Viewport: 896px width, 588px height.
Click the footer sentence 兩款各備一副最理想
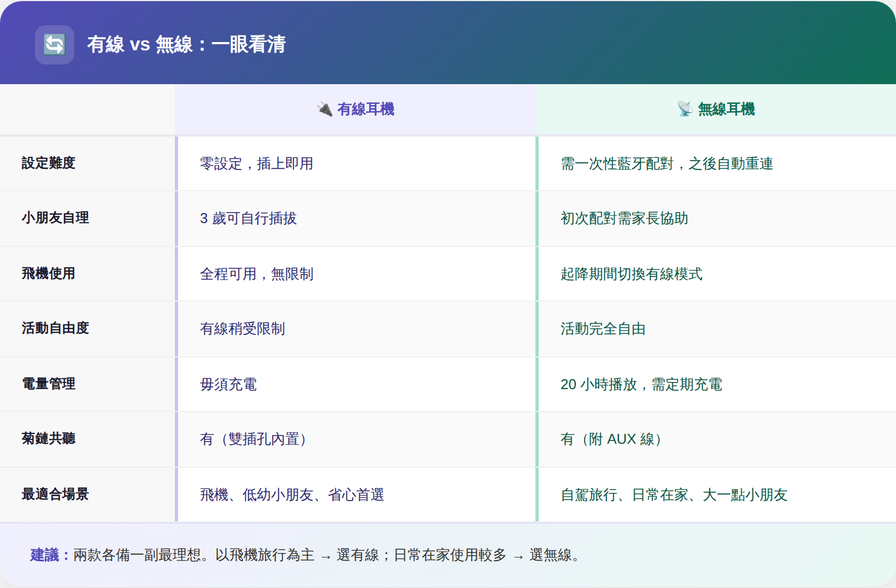pyautogui.click(x=137, y=555)
